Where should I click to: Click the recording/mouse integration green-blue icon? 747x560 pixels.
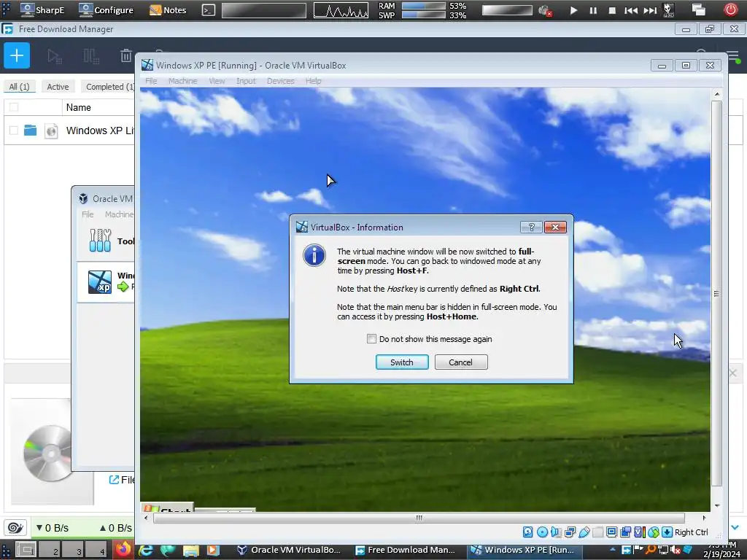coord(653,532)
